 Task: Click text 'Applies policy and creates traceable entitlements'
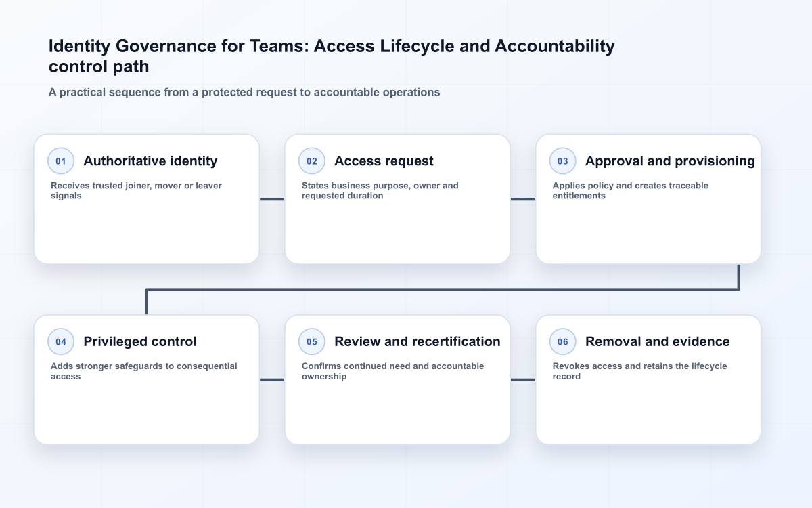click(x=631, y=190)
